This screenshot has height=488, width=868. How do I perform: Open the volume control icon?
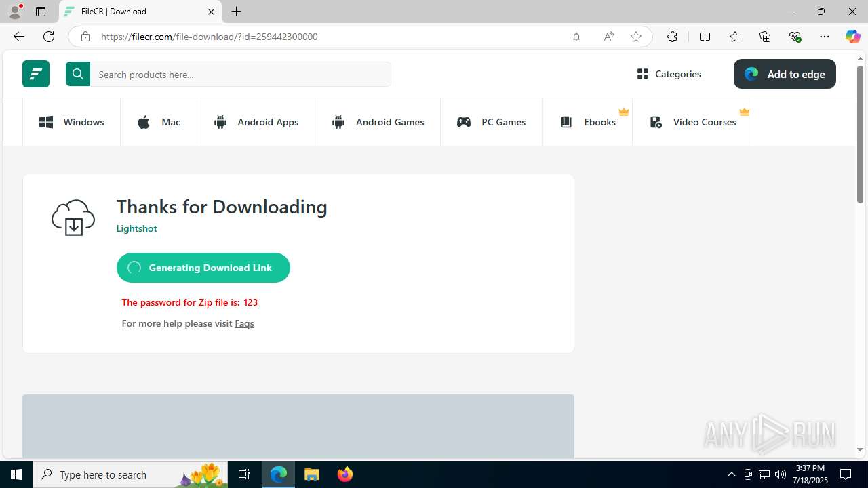click(x=781, y=474)
